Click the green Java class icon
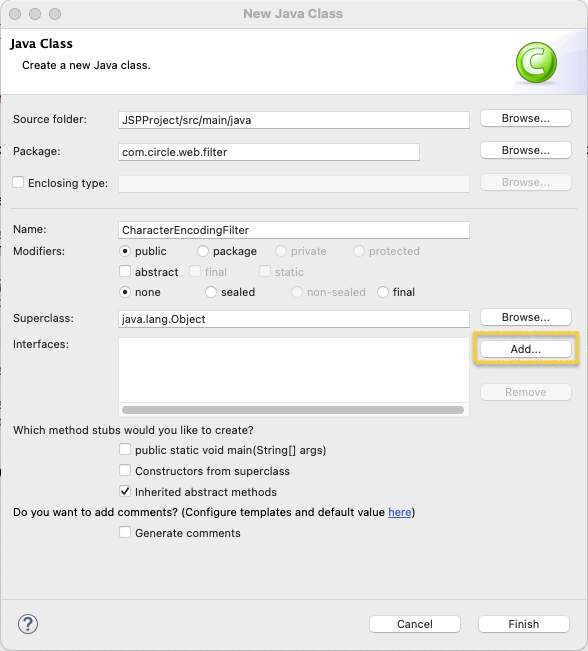The height and width of the screenshot is (651, 588). coord(536,62)
